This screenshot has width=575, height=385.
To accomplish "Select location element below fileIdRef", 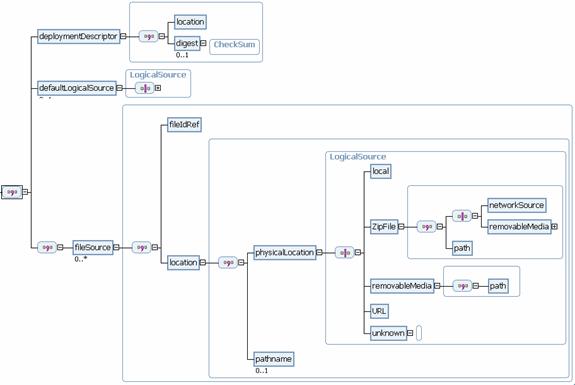I will tap(183, 263).
